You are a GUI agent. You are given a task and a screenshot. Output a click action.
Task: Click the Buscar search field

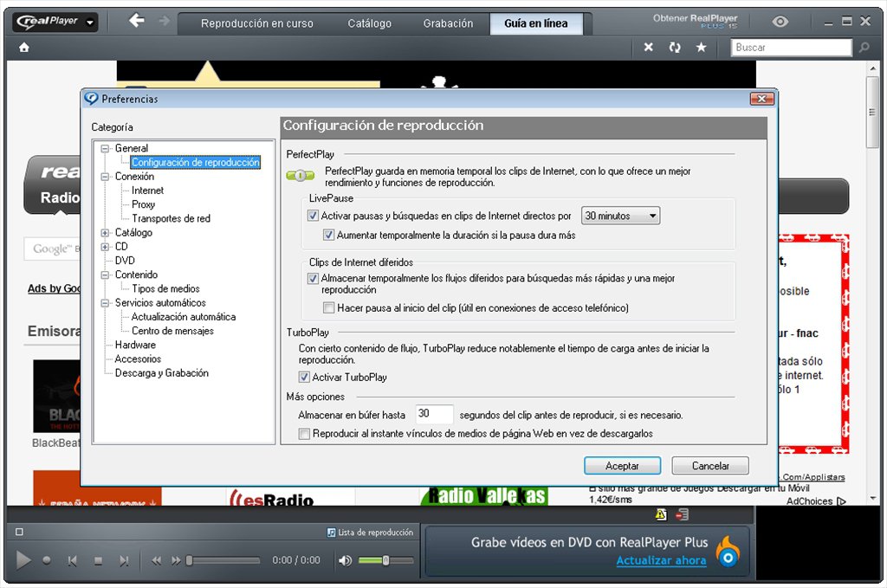tap(791, 48)
